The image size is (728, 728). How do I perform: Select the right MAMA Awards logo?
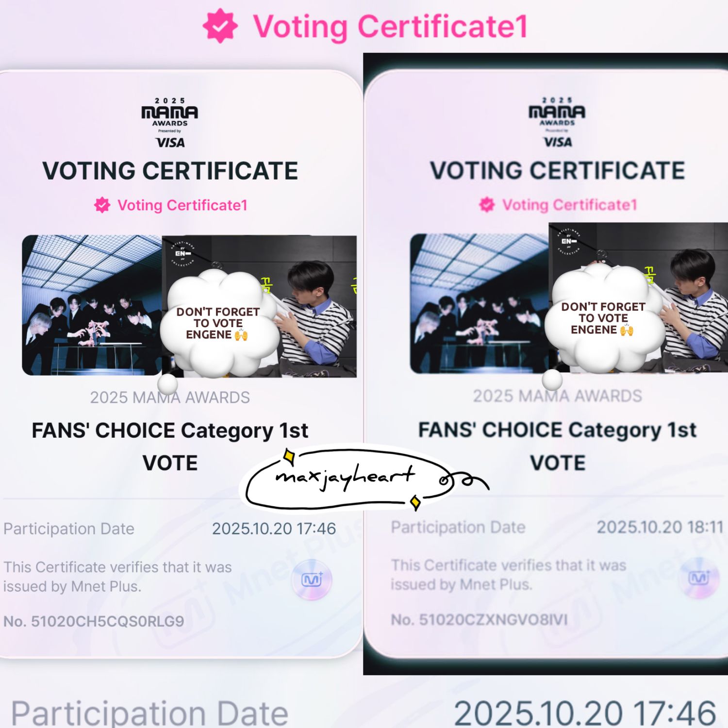tap(557, 112)
